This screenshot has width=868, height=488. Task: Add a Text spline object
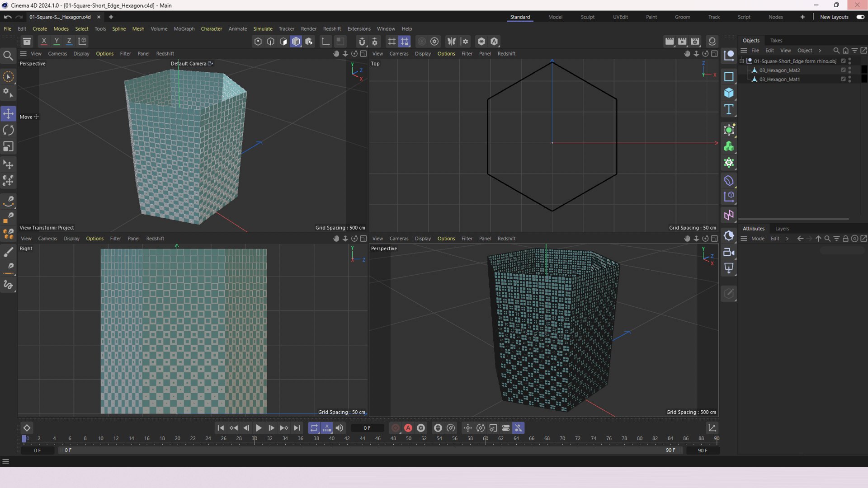(x=729, y=109)
